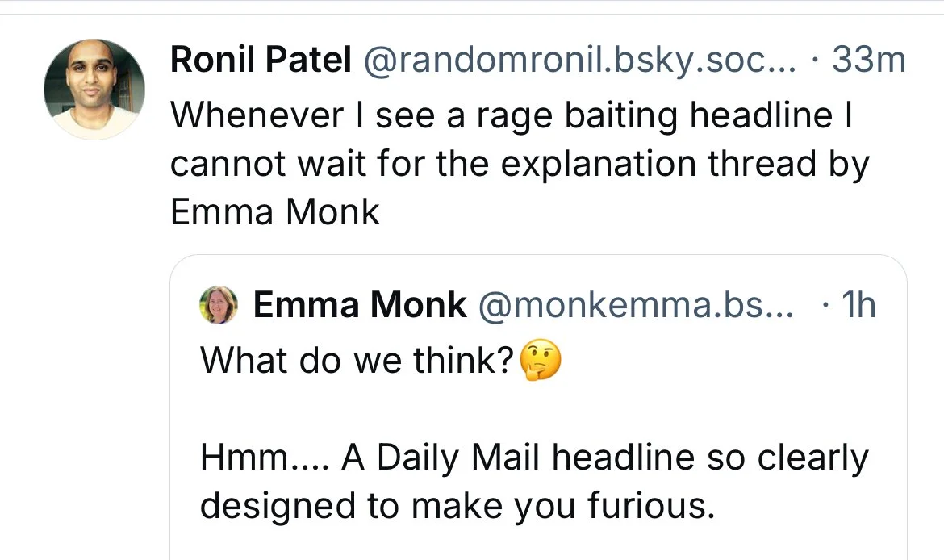Open Ronil Patel's display name link
Viewport: 944px width, 560px height.
(x=261, y=61)
